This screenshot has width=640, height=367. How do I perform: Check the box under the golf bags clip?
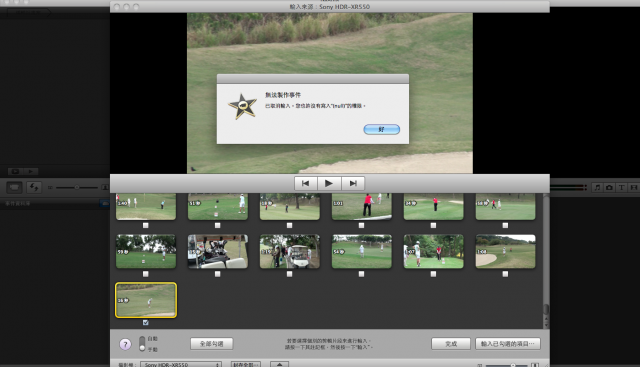pos(218,274)
